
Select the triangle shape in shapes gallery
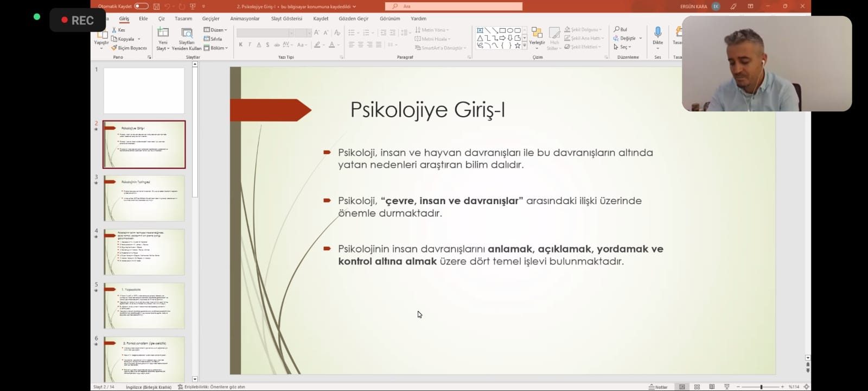480,38
